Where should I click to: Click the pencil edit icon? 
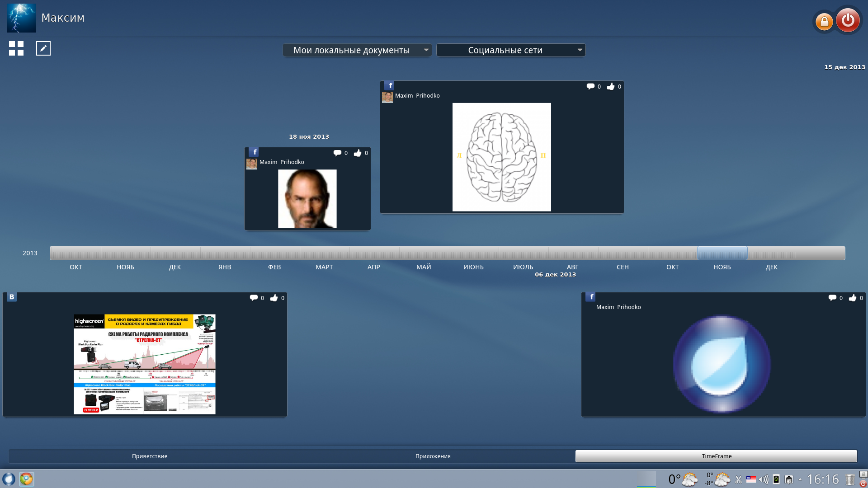(x=43, y=48)
